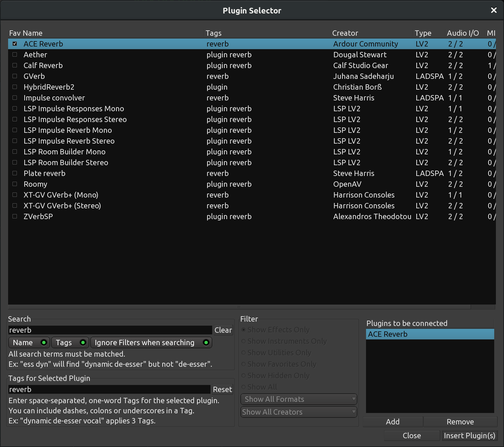This screenshot has width=504, height=447.
Task: Mark Aether as favorite
Action: tap(15, 55)
